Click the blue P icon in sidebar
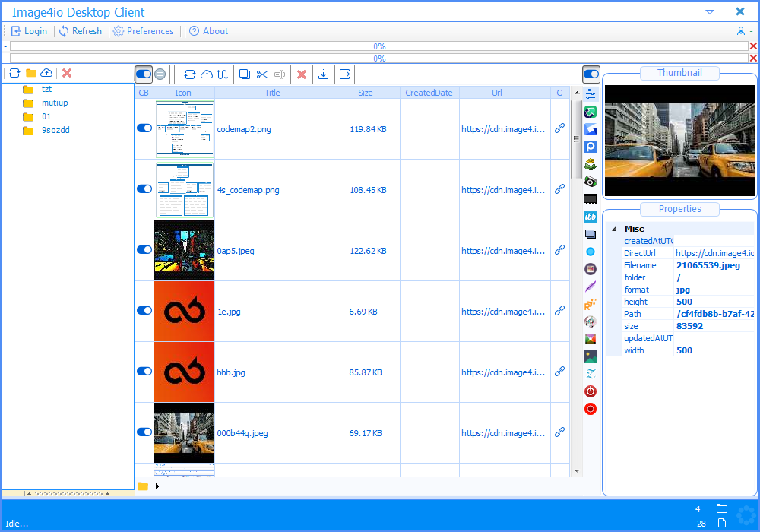This screenshot has width=760, height=532. (x=591, y=147)
